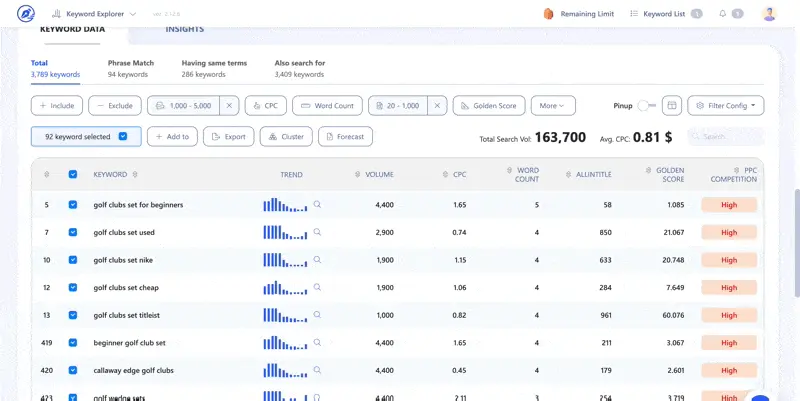
Task: Click the Forecast button
Action: (x=345, y=136)
